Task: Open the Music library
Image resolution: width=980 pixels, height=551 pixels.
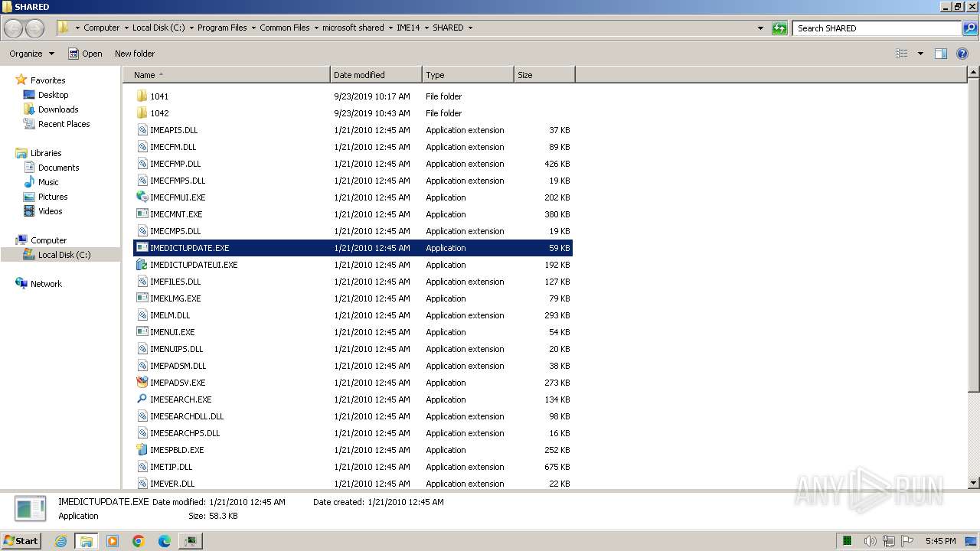Action: 48,182
